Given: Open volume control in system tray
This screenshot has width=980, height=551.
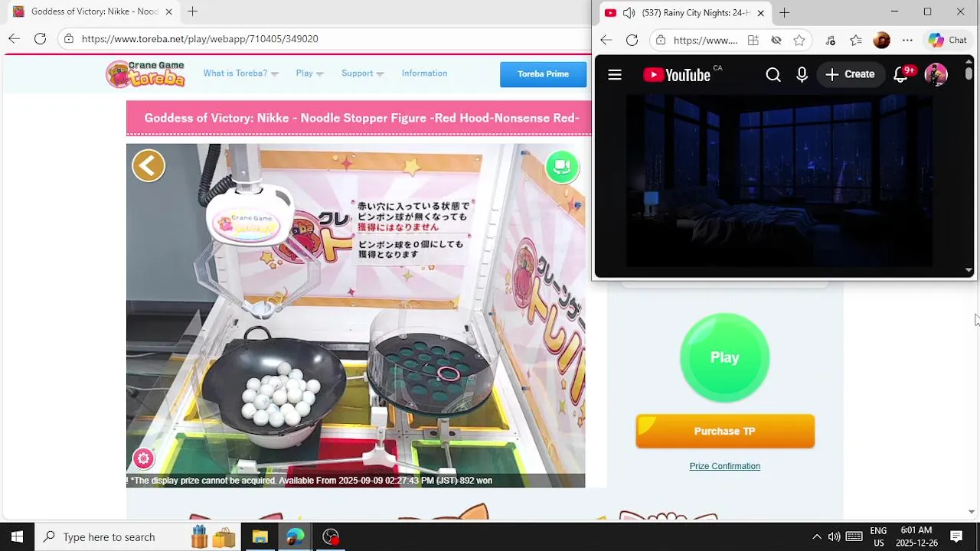Looking at the screenshot, I should pos(834,536).
